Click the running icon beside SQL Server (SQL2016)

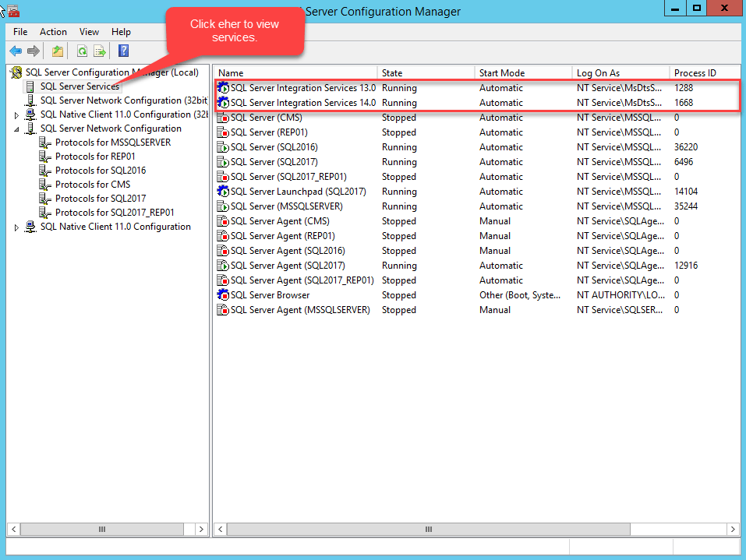coord(223,147)
